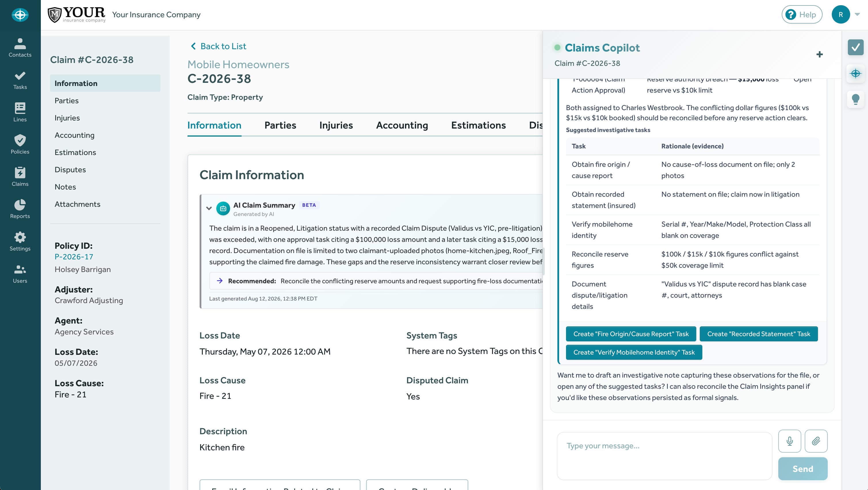Select Parties in the claim side menu
Screen dimensions: 868x490
[67, 100]
